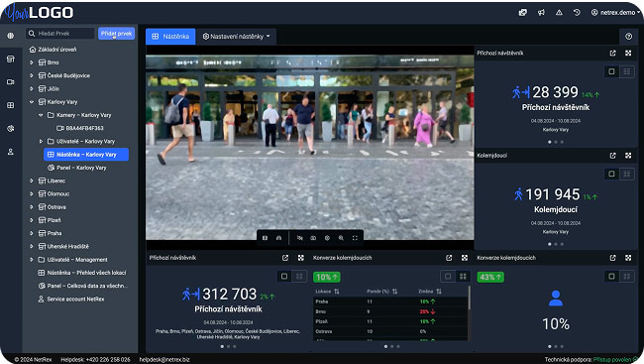
Task: Click the camera icon in left sidebar
Action: coord(11,82)
